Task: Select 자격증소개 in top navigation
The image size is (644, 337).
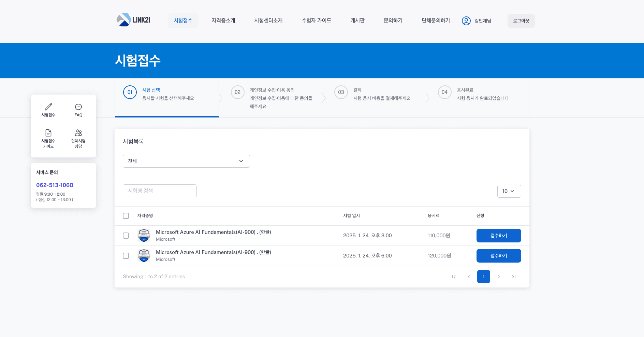Action: click(x=223, y=20)
